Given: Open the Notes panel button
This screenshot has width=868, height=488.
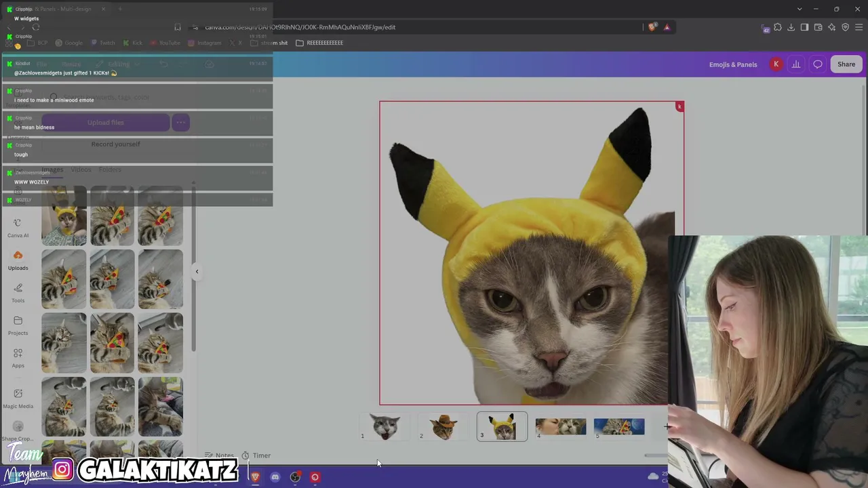Looking at the screenshot, I should click(220, 455).
